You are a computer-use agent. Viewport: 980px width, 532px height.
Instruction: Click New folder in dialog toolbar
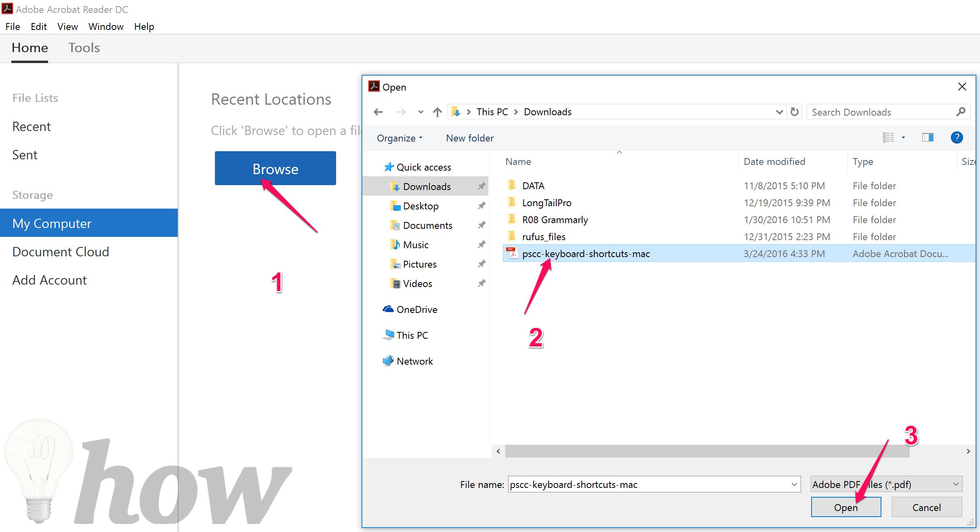[x=470, y=138]
